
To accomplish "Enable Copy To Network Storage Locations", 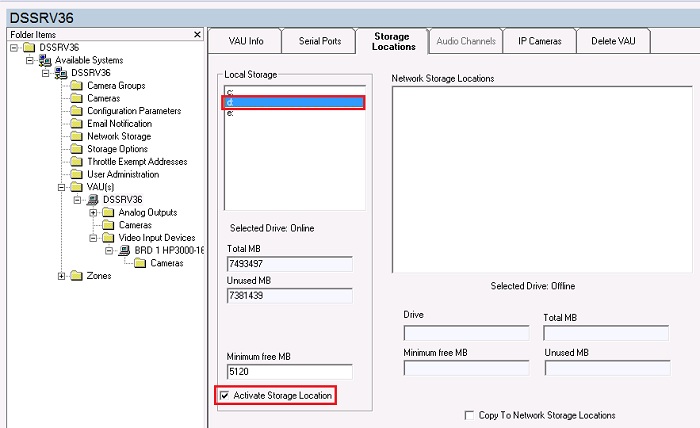I will click(469, 416).
